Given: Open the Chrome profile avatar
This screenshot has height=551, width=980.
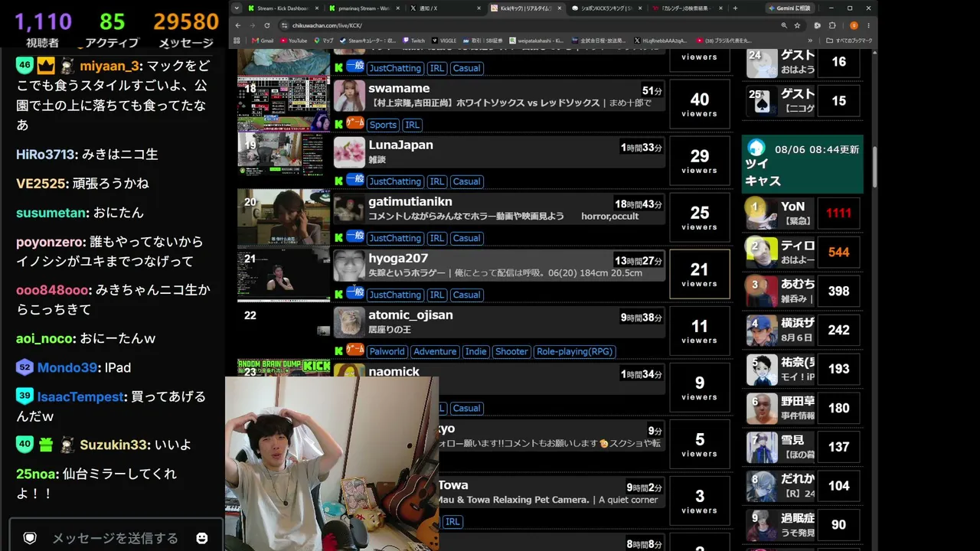Looking at the screenshot, I should click(x=854, y=25).
